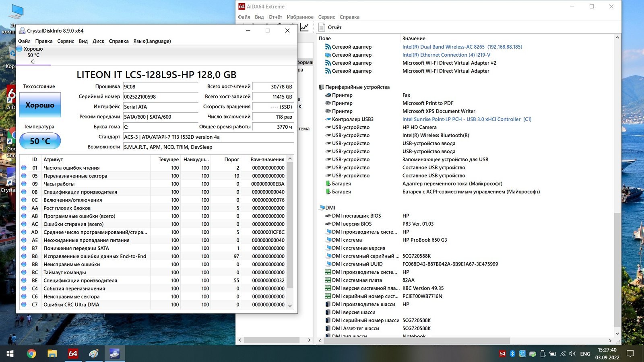This screenshot has height=362, width=644.
Task: Click Wi-Fi network tray icon
Action: 563,354
